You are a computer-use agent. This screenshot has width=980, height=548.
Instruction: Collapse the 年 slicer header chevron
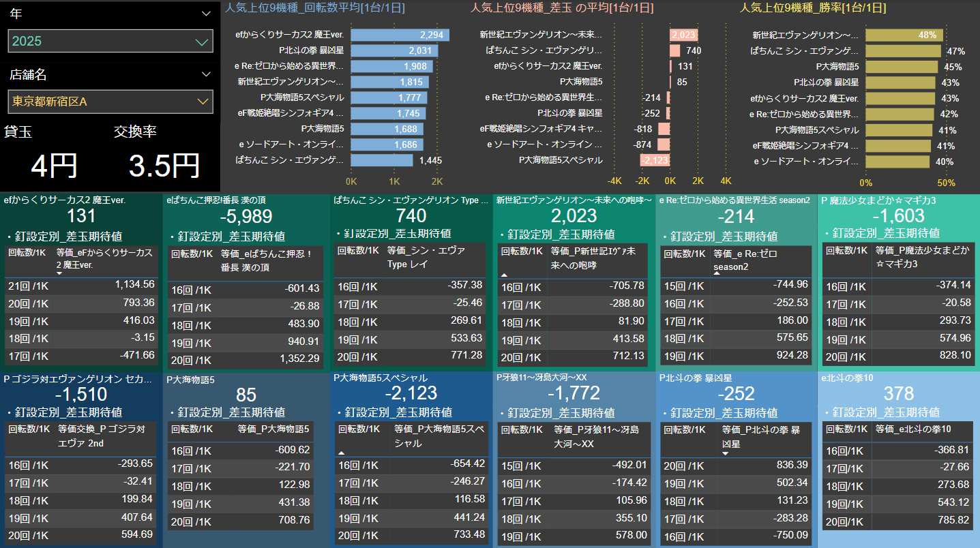[206, 14]
